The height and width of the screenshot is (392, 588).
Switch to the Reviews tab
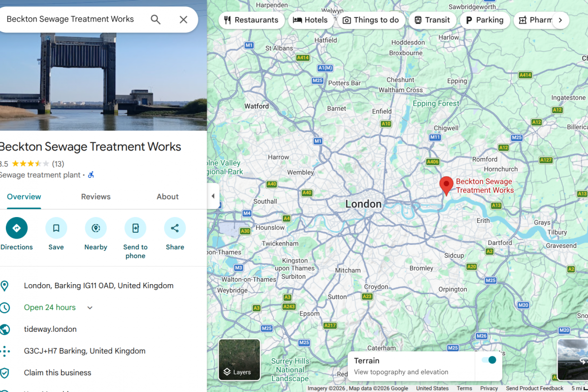(96, 196)
